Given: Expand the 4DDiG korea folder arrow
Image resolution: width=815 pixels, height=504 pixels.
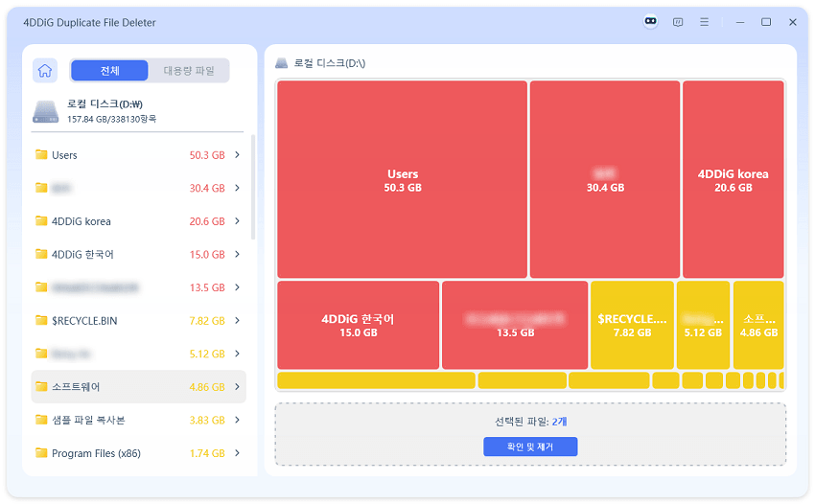Looking at the screenshot, I should (237, 221).
